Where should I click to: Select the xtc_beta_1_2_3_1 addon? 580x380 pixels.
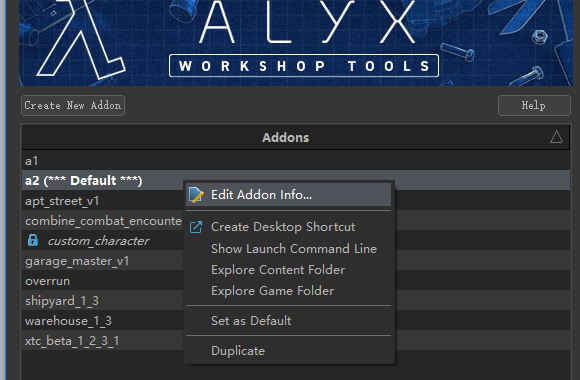tap(102, 340)
